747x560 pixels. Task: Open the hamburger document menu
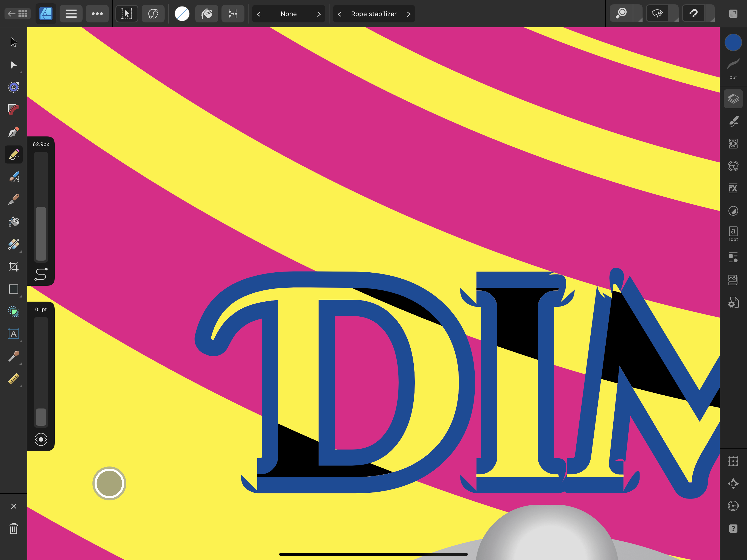[x=71, y=14]
